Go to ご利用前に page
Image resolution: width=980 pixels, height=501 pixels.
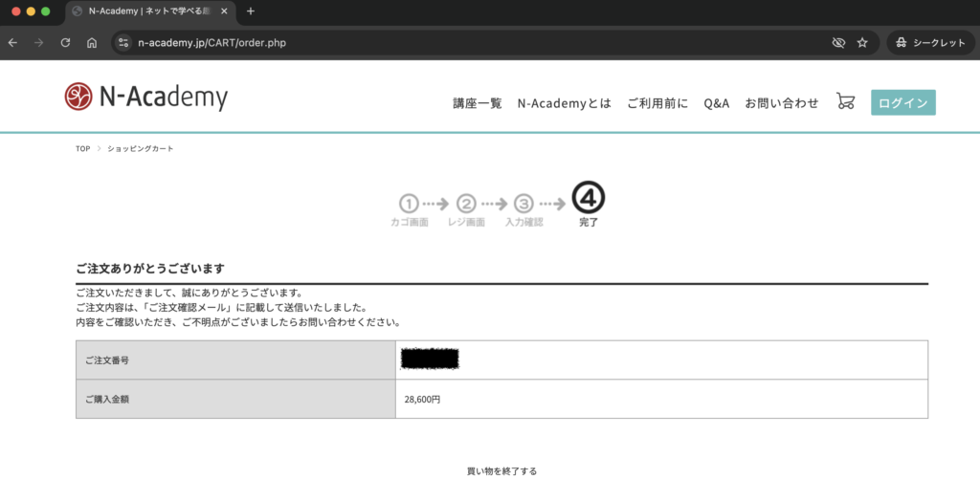(x=657, y=103)
